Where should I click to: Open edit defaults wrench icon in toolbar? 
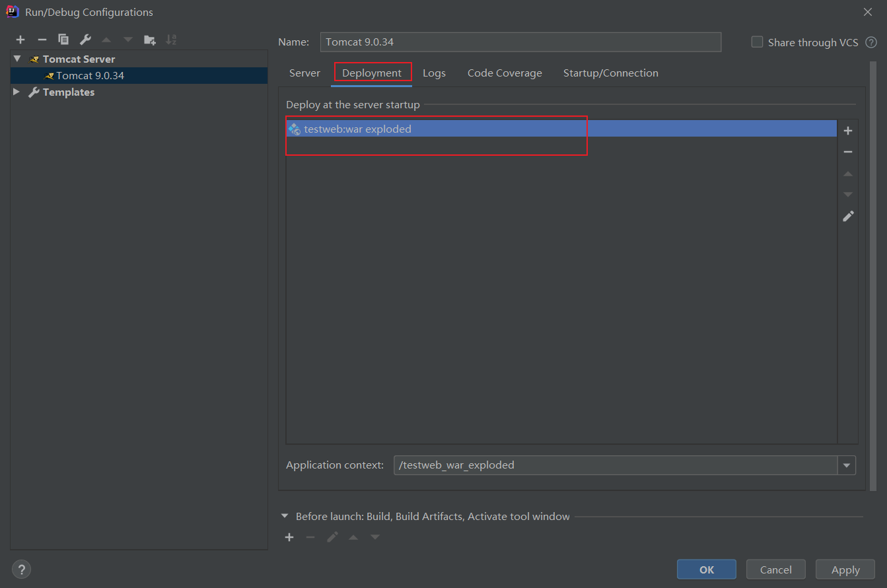pos(85,40)
